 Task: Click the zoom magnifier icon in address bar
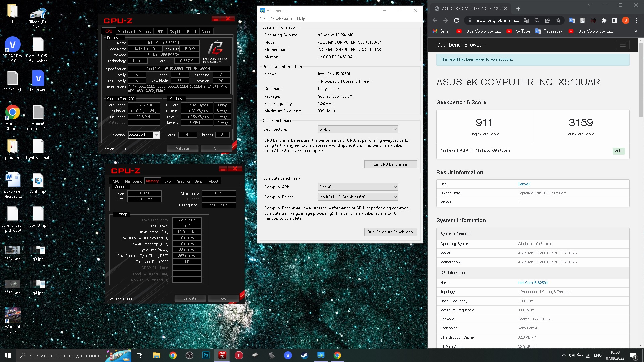click(537, 20)
